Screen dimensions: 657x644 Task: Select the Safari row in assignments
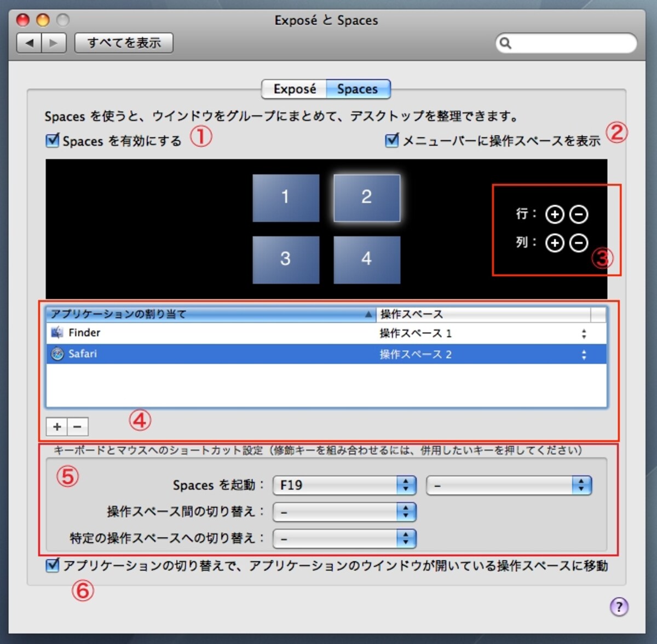tap(326, 354)
